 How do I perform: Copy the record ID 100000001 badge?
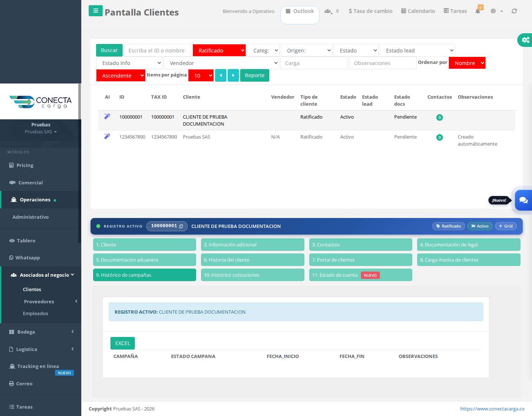coord(167,226)
